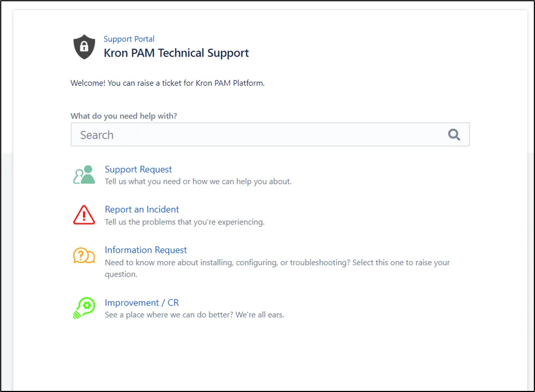Open the Improvement / CR request
535x392 pixels.
pyautogui.click(x=141, y=303)
